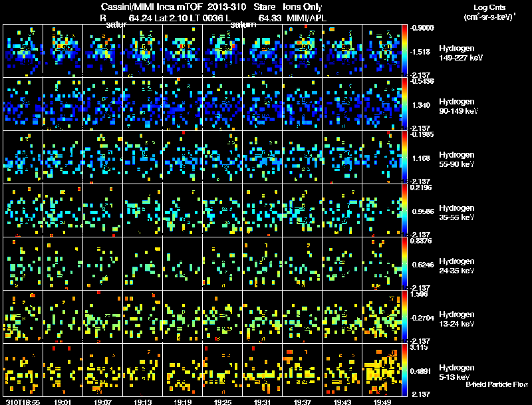Click the color bar beside Hydrogen 90-149 keV
The image size is (532, 405).
click(x=404, y=104)
